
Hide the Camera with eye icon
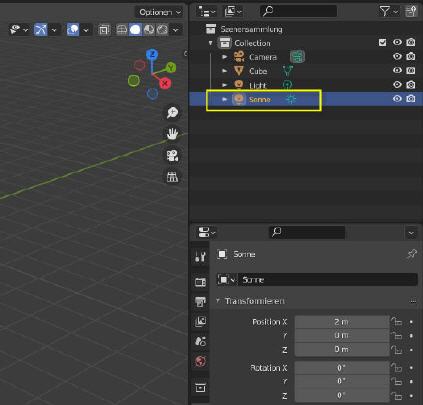pyautogui.click(x=397, y=56)
